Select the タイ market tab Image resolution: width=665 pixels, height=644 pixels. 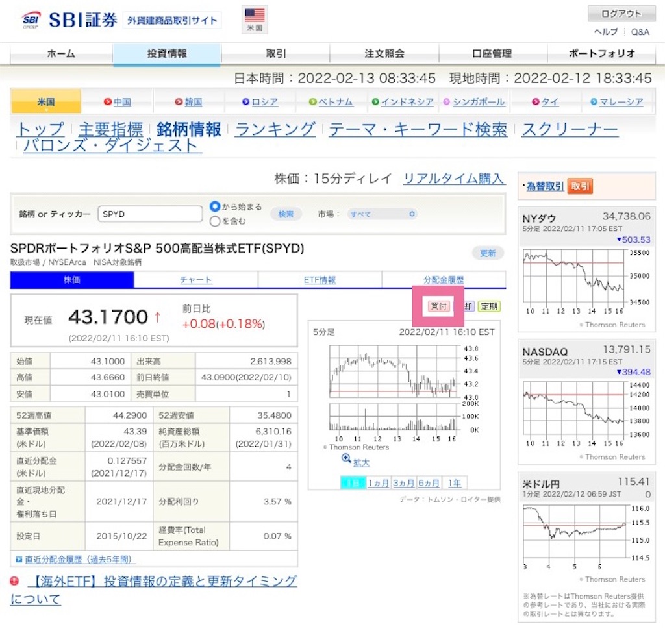click(546, 102)
